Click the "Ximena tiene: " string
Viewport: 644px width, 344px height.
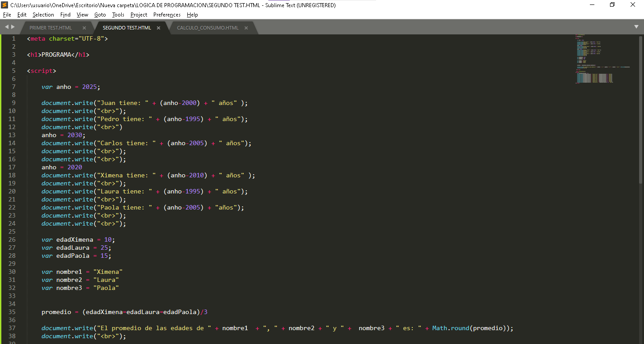tap(127, 175)
